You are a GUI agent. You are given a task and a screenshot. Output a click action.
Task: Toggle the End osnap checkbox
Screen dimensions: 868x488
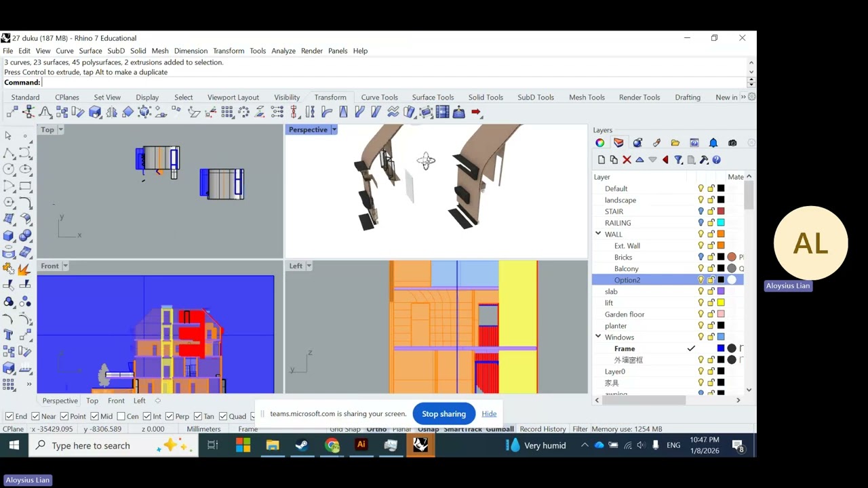9,416
